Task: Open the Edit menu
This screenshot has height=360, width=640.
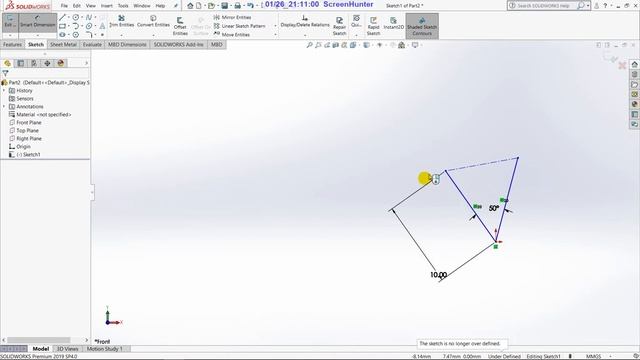Action: click(x=77, y=6)
